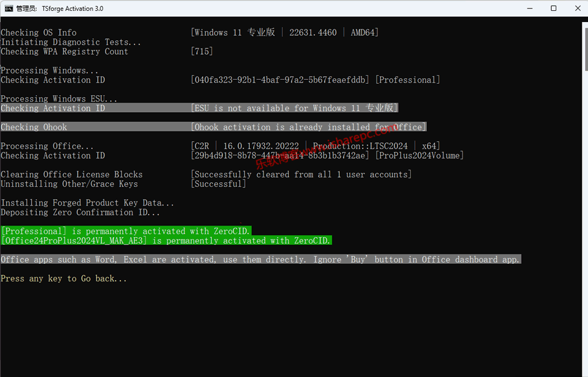Screen dimensions: 588x377
Task: Click 'Processing Windows ESU...' line
Action: pyautogui.click(x=59, y=98)
